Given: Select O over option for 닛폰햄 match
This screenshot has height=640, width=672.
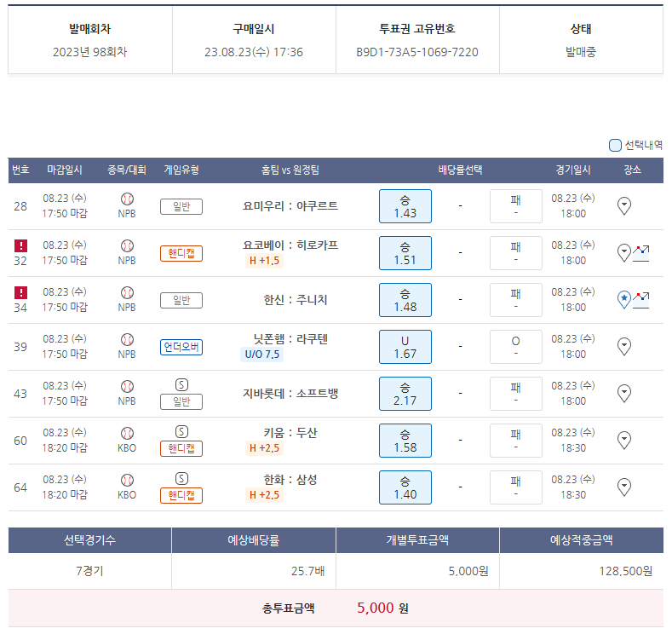Looking at the screenshot, I should (x=515, y=347).
